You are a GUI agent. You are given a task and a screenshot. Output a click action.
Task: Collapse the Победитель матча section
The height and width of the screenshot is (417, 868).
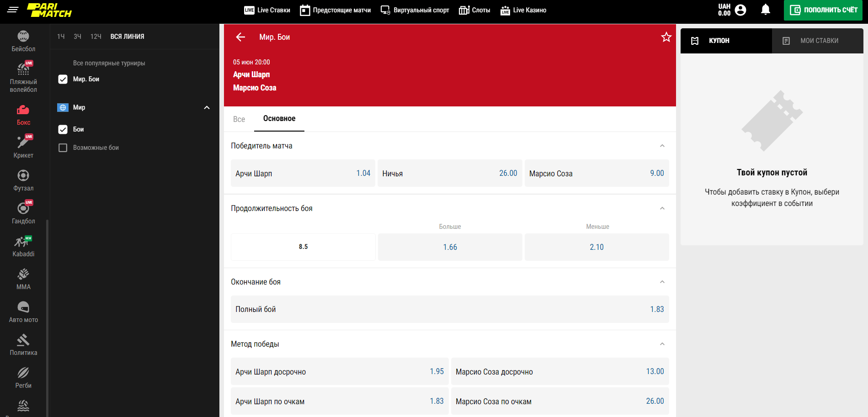(662, 146)
